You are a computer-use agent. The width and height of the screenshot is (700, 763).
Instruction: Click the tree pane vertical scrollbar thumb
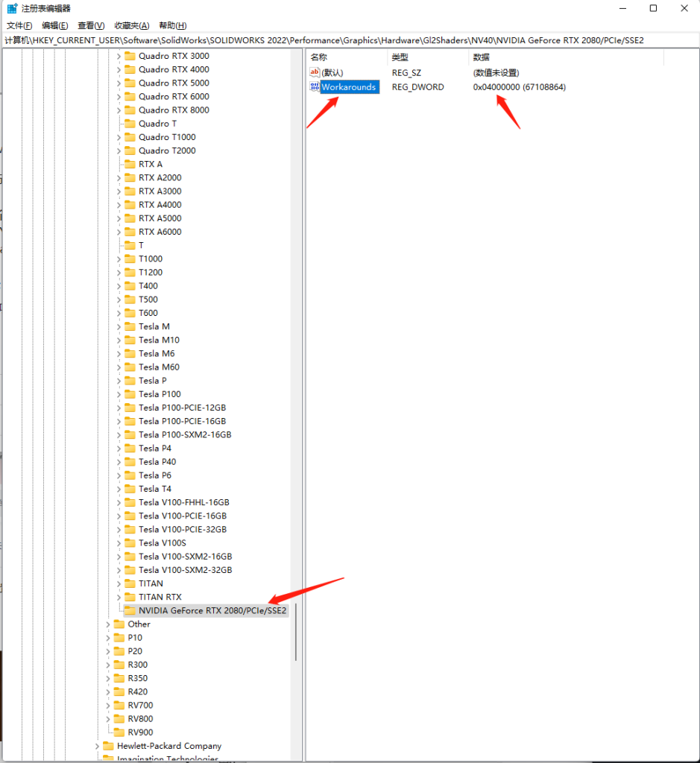click(x=295, y=632)
